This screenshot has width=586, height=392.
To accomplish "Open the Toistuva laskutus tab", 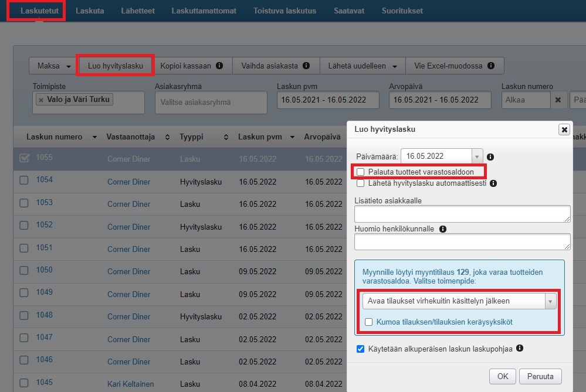I will pos(284,11).
